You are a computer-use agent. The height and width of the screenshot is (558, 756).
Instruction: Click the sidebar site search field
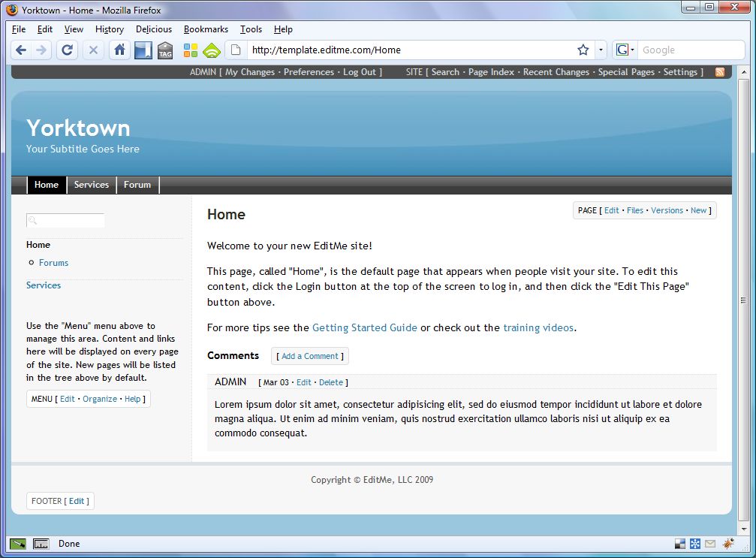click(x=65, y=220)
